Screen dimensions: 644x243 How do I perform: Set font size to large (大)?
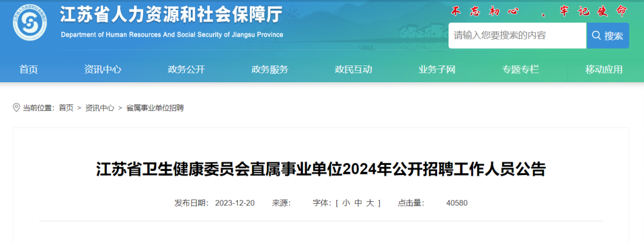coord(370,203)
